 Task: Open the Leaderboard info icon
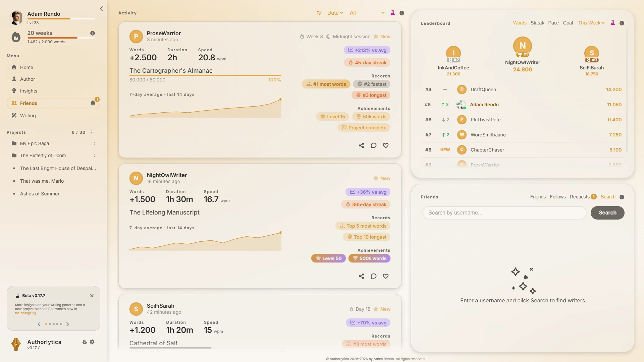point(622,23)
